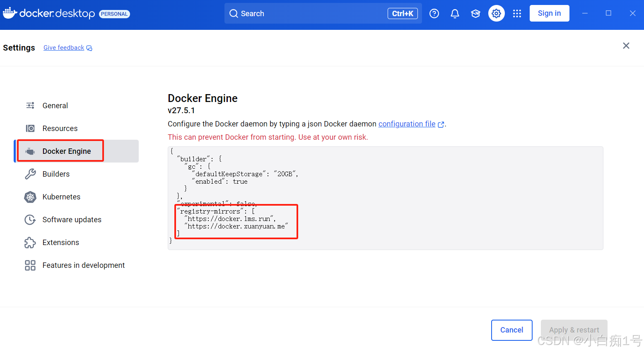Select the Docker Engine tab

(x=76, y=151)
